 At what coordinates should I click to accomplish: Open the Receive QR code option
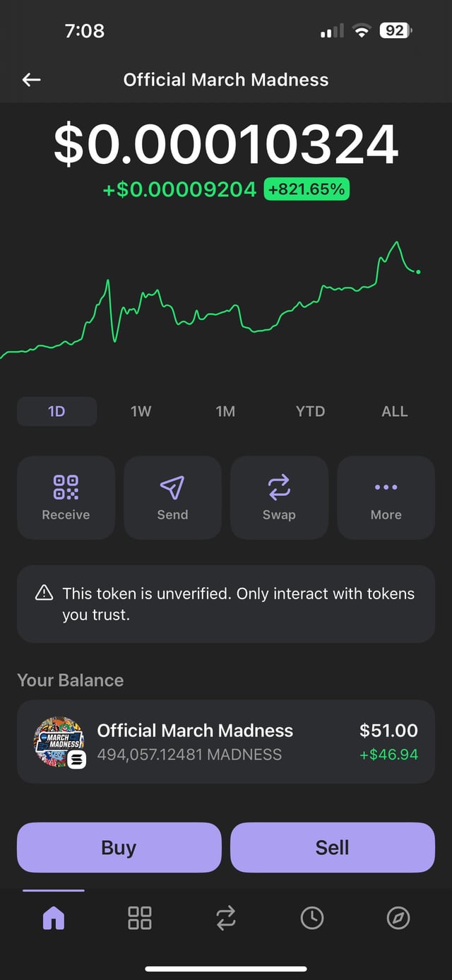point(66,497)
